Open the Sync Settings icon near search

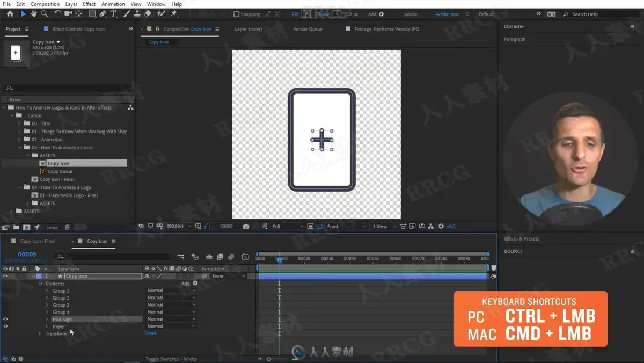(551, 14)
